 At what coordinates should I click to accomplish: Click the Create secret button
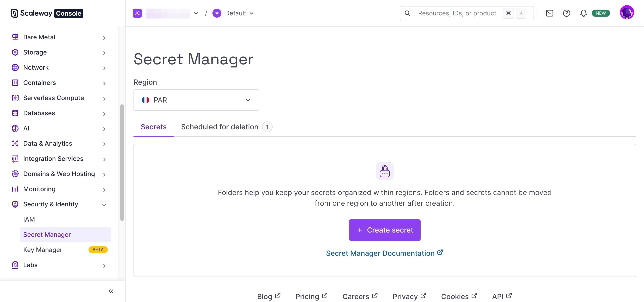[x=385, y=230]
